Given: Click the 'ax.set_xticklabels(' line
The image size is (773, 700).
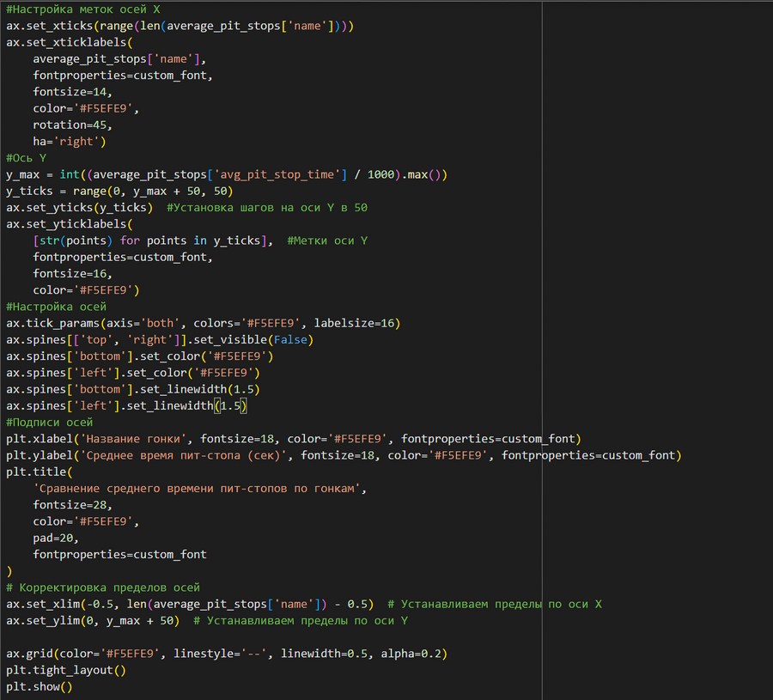Looking at the screenshot, I should click(x=70, y=42).
